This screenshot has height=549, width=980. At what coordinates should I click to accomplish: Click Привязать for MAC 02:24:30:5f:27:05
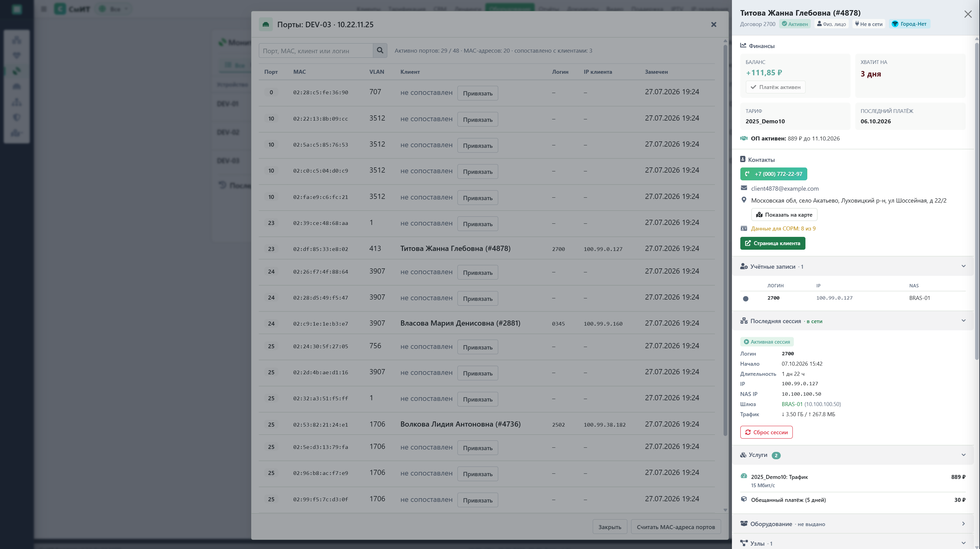[477, 348]
